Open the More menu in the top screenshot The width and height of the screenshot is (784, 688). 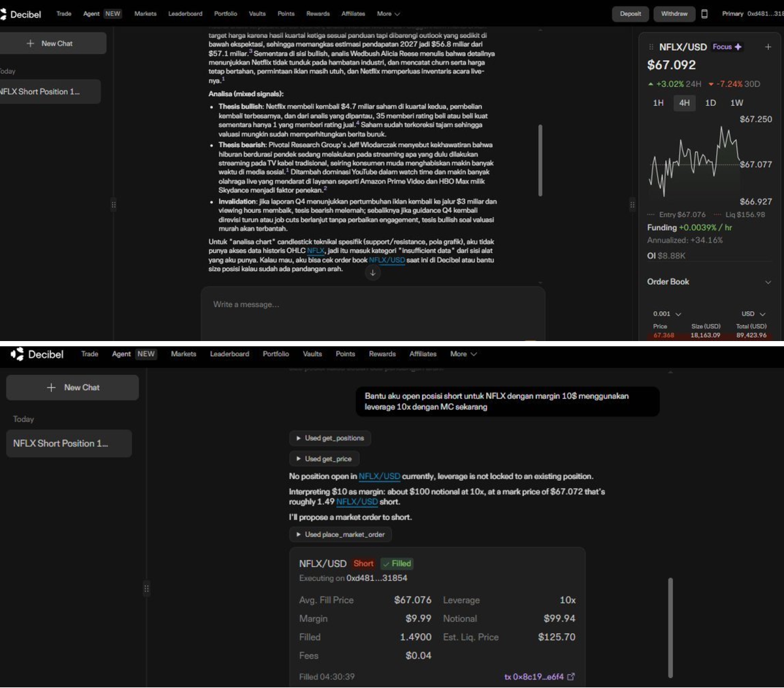coord(388,14)
